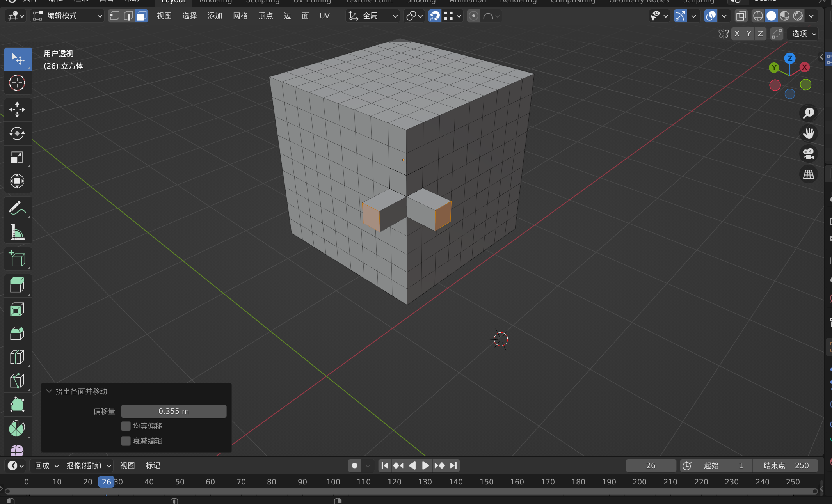This screenshot has width=832, height=504.
Task: Toggle snapping magnet button
Action: point(435,16)
